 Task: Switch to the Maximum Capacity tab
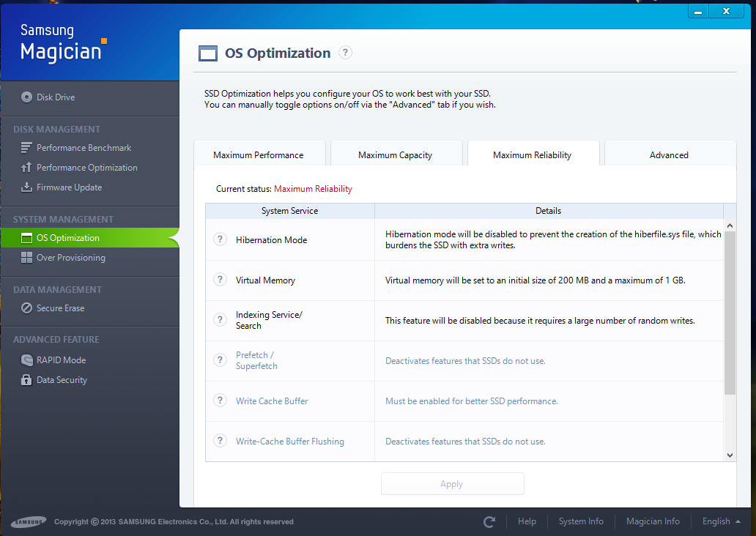coord(396,155)
